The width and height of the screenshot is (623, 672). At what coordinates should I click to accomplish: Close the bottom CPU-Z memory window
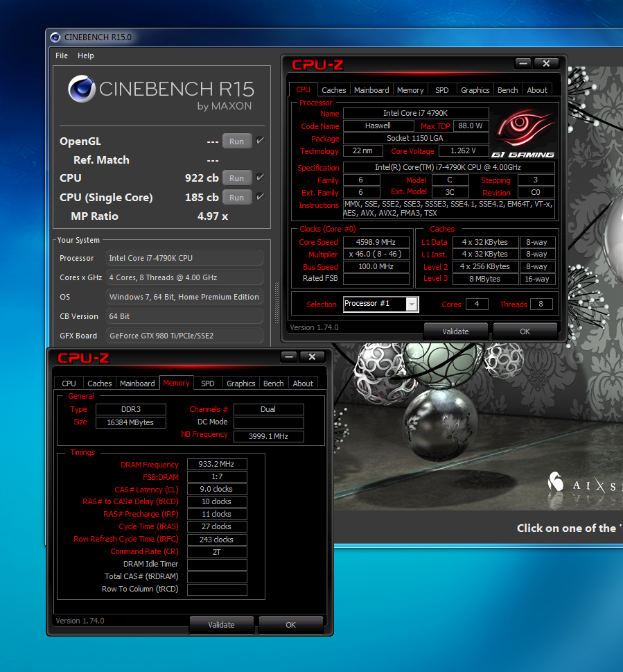pyautogui.click(x=312, y=356)
